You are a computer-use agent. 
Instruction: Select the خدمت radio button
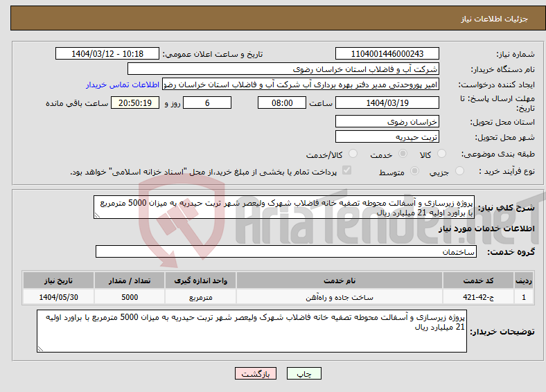pos(403,154)
